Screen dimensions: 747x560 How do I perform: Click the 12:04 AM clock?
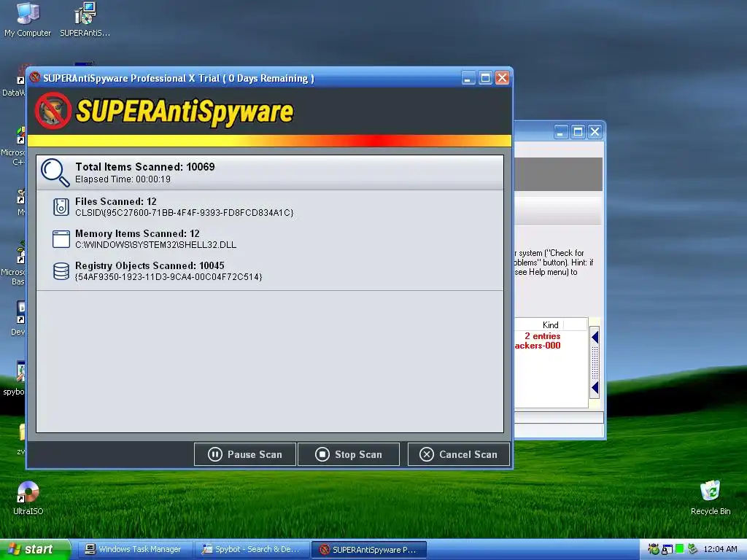tap(720, 549)
